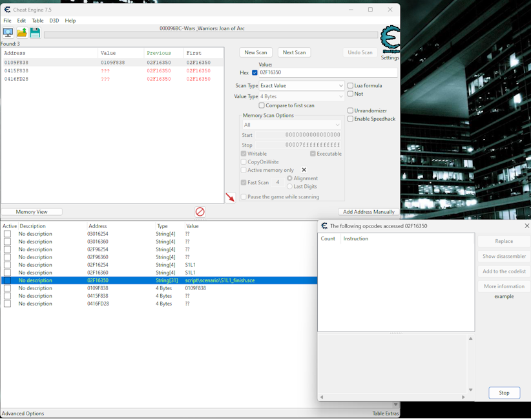This screenshot has height=420, width=531.
Task: Click the Save table floppy disk icon
Action: (35, 32)
